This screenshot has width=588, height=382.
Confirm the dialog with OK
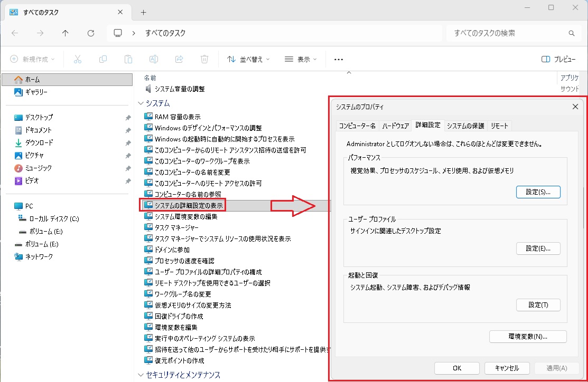click(x=457, y=368)
